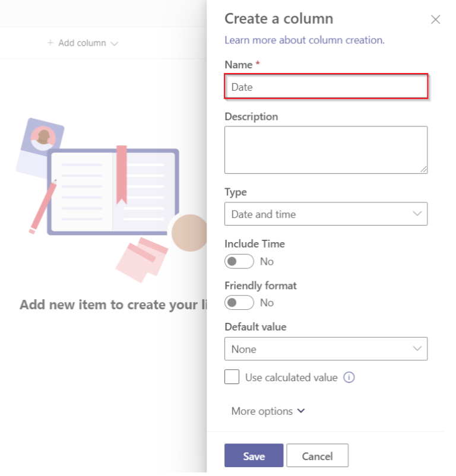Click the pink pencil in the illustration
This screenshot has width=456, height=476.
tap(43, 206)
